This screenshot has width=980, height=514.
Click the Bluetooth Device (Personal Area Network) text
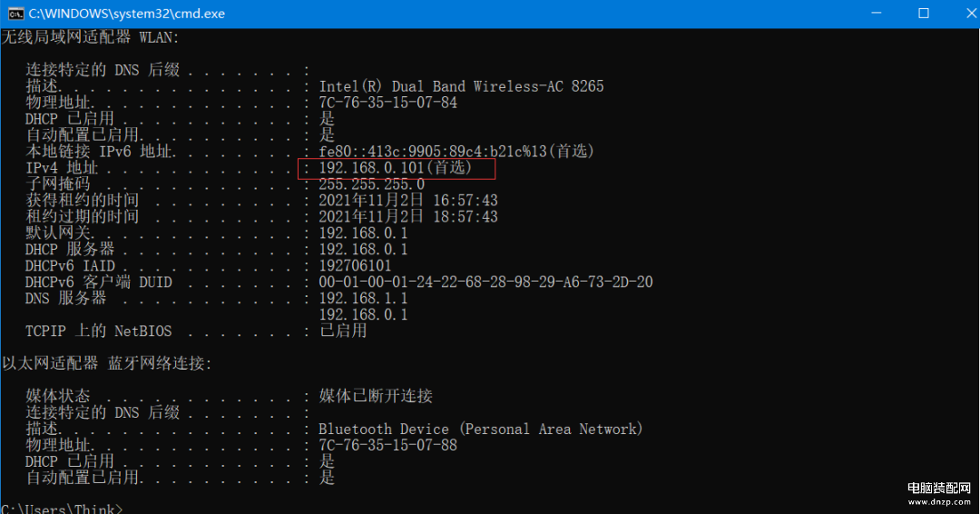[x=480, y=429]
